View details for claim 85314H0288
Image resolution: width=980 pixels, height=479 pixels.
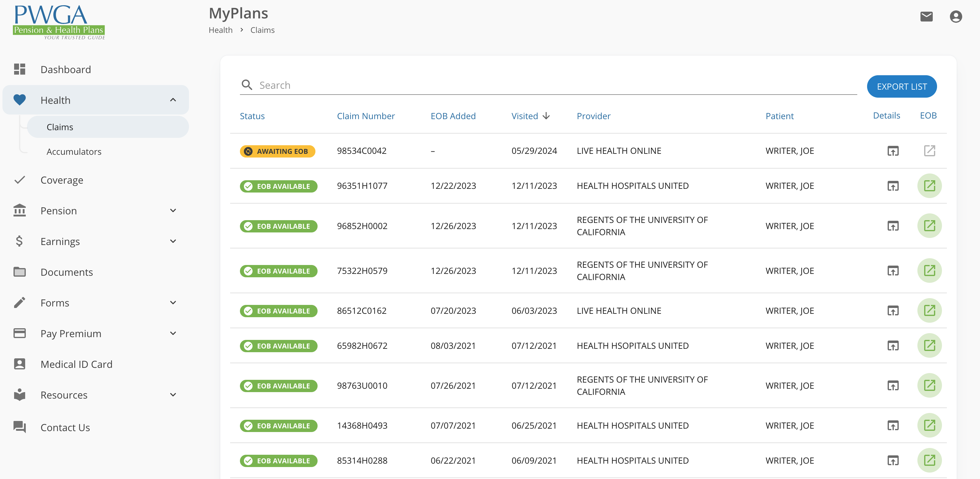pyautogui.click(x=893, y=460)
